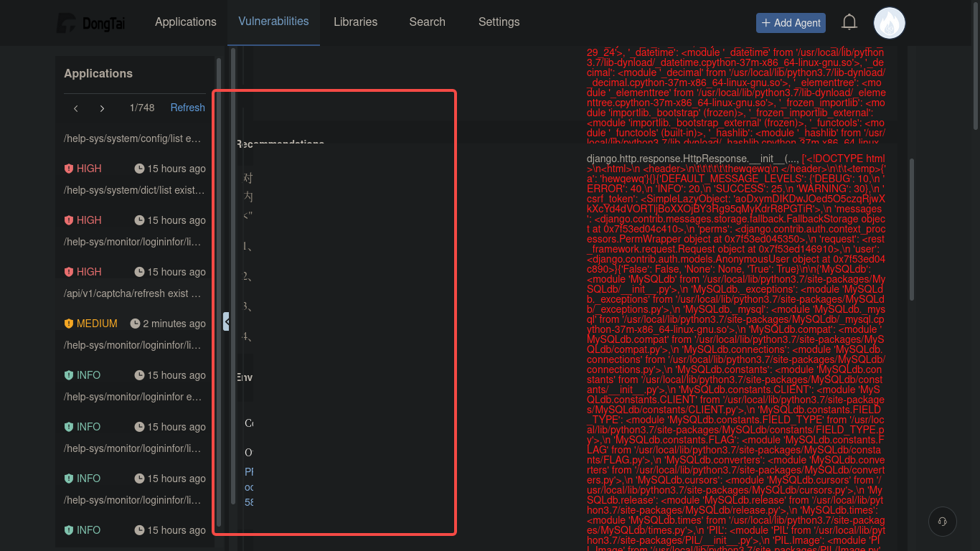Viewport: 980px width, 551px height.
Task: Select the /help-sys/system/config/list vulnerability entry
Action: pyautogui.click(x=131, y=138)
